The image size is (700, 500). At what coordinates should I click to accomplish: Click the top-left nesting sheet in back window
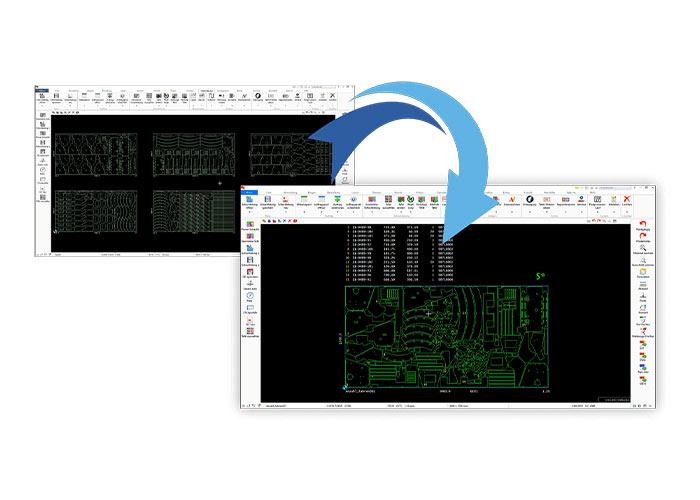tap(96, 154)
